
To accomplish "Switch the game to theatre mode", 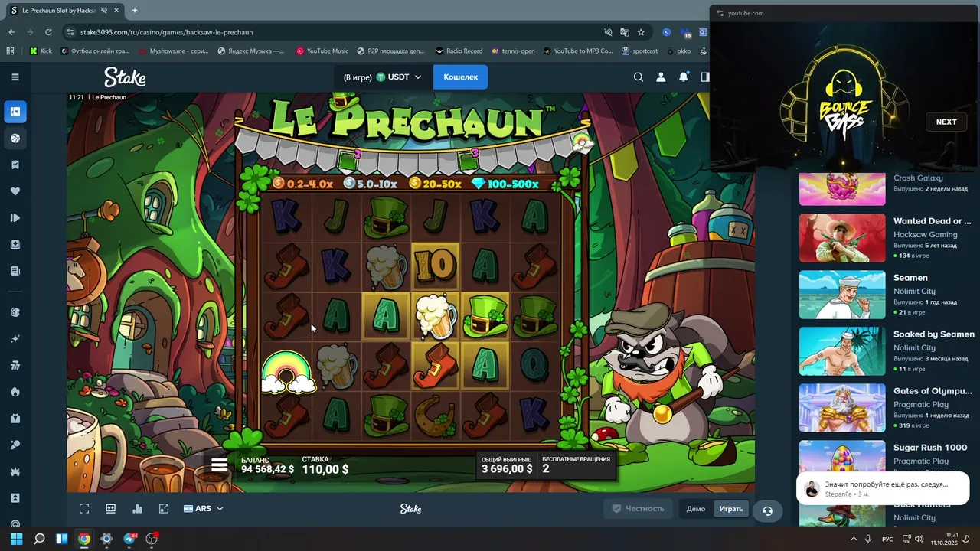I will click(x=111, y=509).
